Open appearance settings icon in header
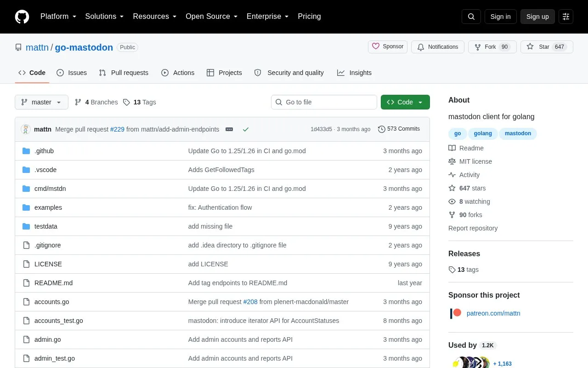 pos(566,17)
